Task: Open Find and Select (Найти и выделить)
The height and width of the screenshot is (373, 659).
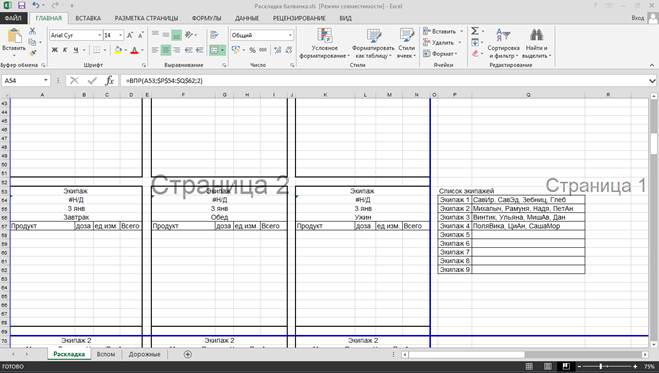Action: tap(537, 43)
